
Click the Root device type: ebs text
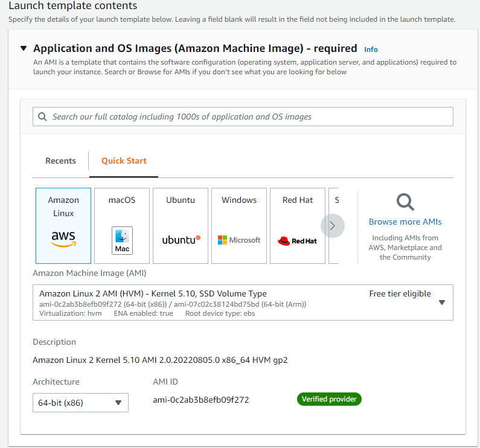point(220,313)
